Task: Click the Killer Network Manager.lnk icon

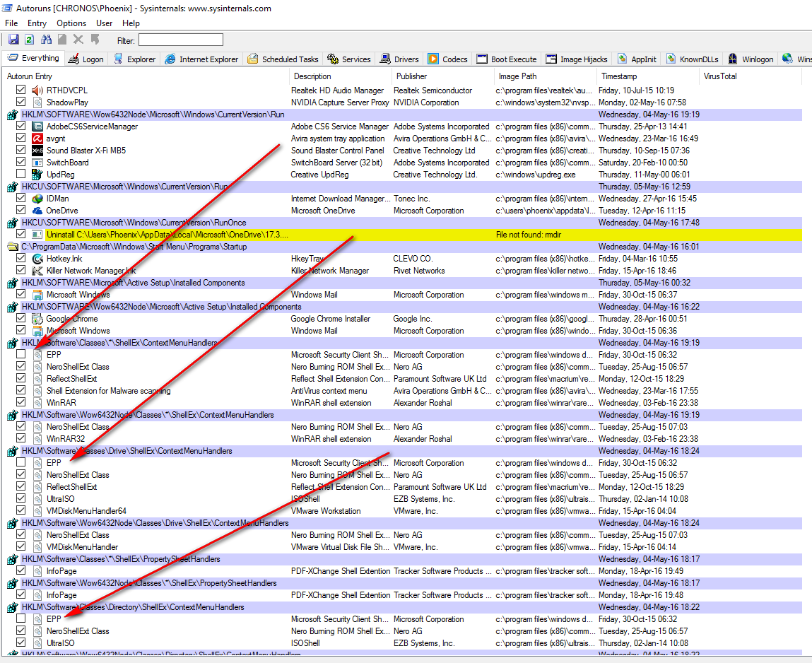Action: tap(37, 271)
